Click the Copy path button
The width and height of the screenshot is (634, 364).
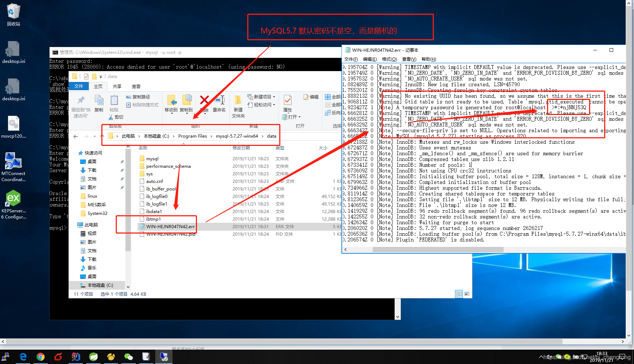138,97
